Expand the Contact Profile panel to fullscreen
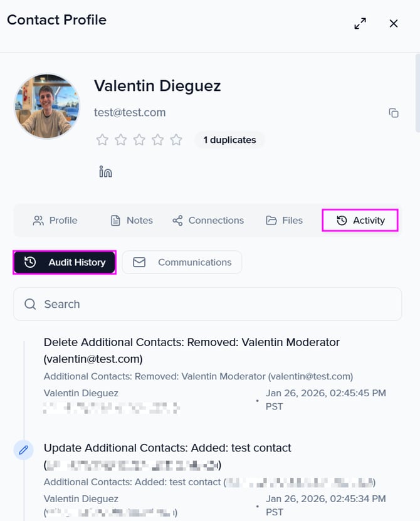The height and width of the screenshot is (521, 420). pyautogui.click(x=360, y=23)
